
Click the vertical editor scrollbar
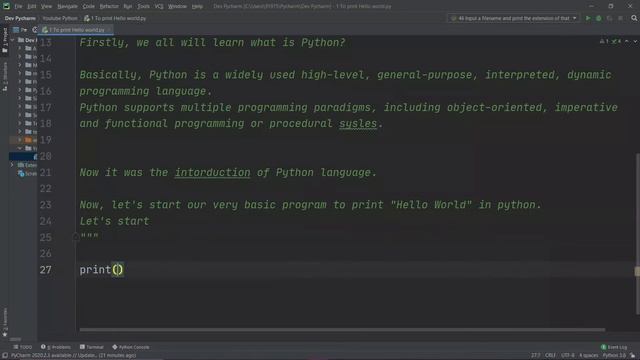point(637,233)
